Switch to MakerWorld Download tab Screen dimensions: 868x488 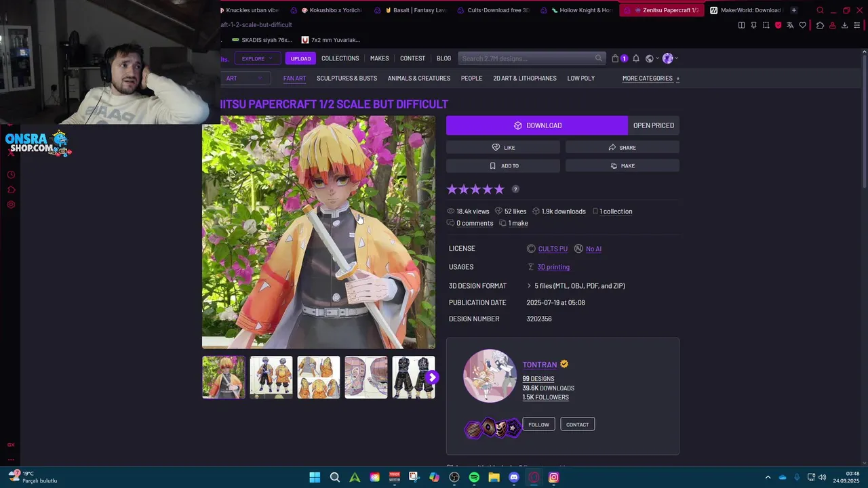pos(746,10)
